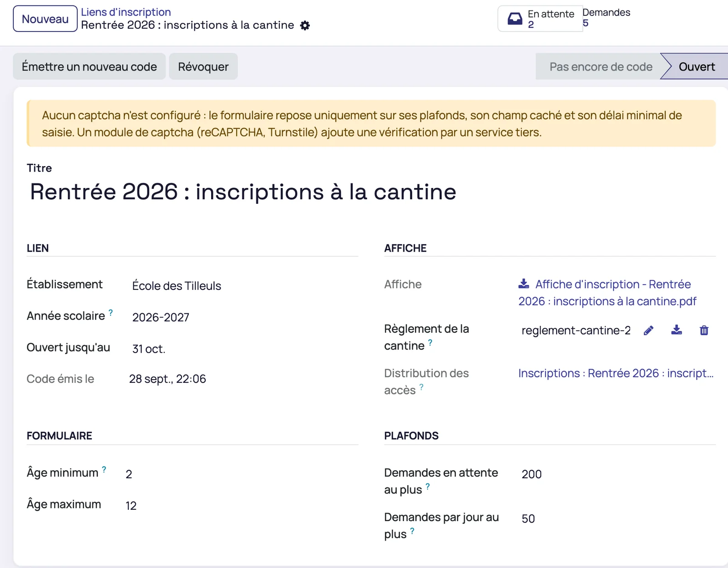Show help for Année scolaire
Screen dimensions: 728x568
coord(111,313)
